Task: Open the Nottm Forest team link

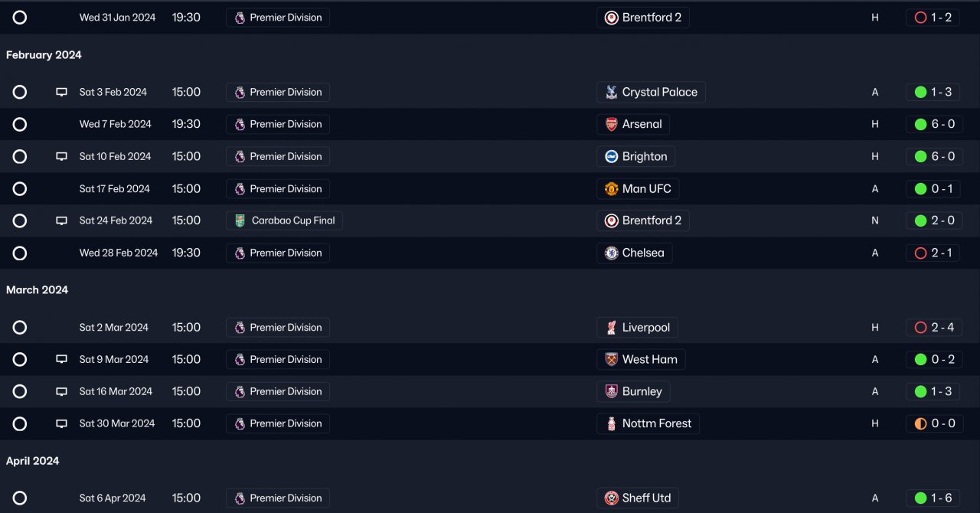Action: 656,423
